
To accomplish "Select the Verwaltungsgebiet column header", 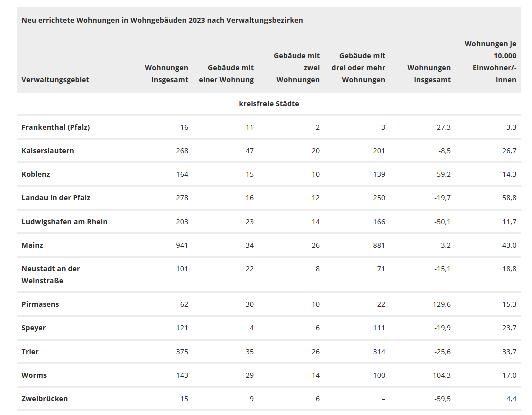I will [55, 80].
